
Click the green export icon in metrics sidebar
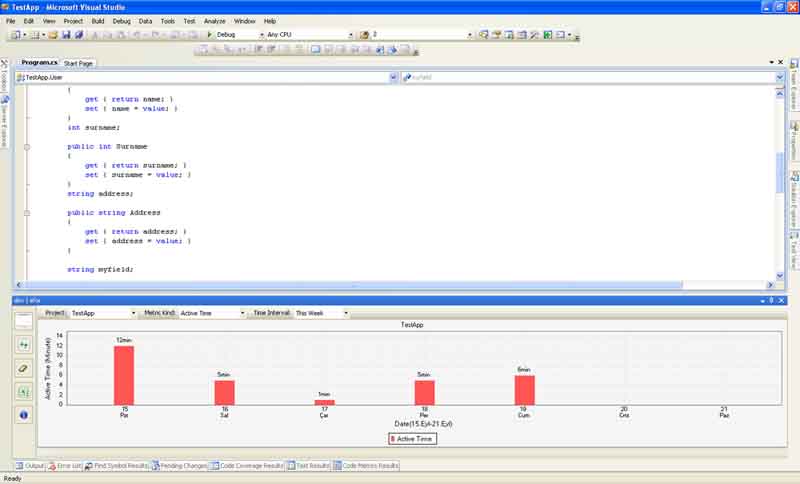tap(23, 392)
